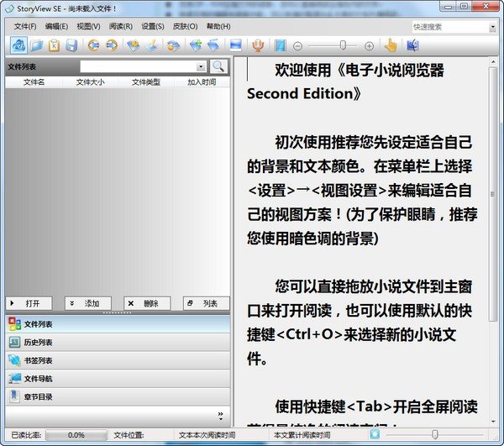
Task: Click the 列表 button
Action: [207, 303]
